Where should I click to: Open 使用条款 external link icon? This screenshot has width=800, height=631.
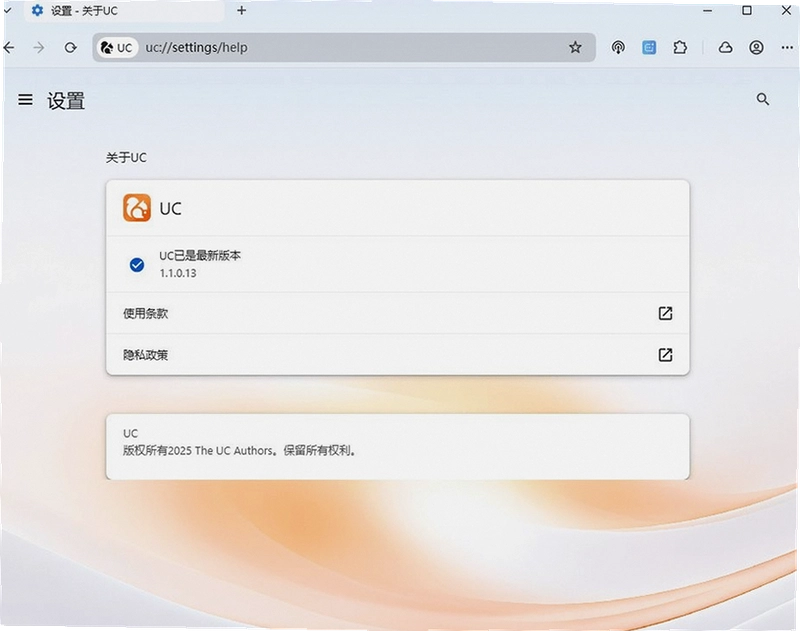click(x=665, y=313)
